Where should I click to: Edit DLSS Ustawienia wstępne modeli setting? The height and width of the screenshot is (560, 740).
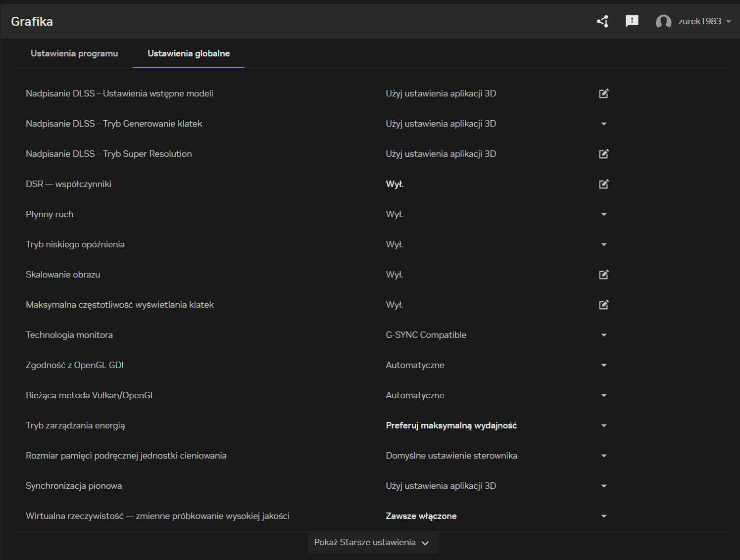click(603, 93)
